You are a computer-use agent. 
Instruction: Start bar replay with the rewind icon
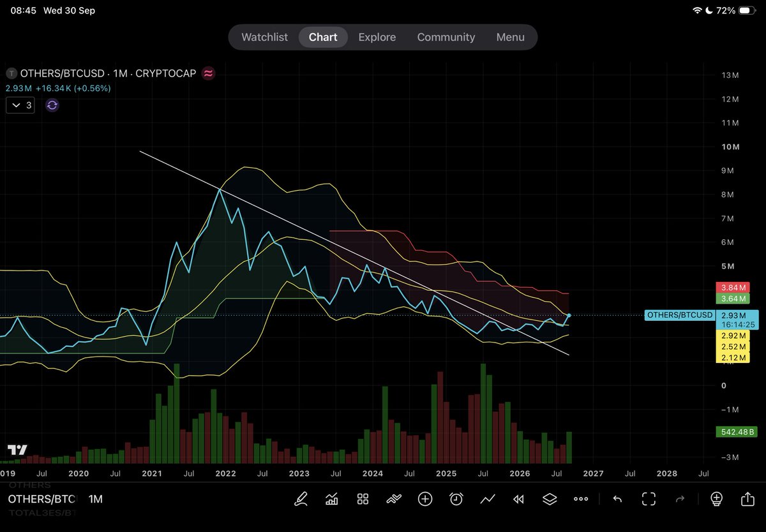(519, 499)
